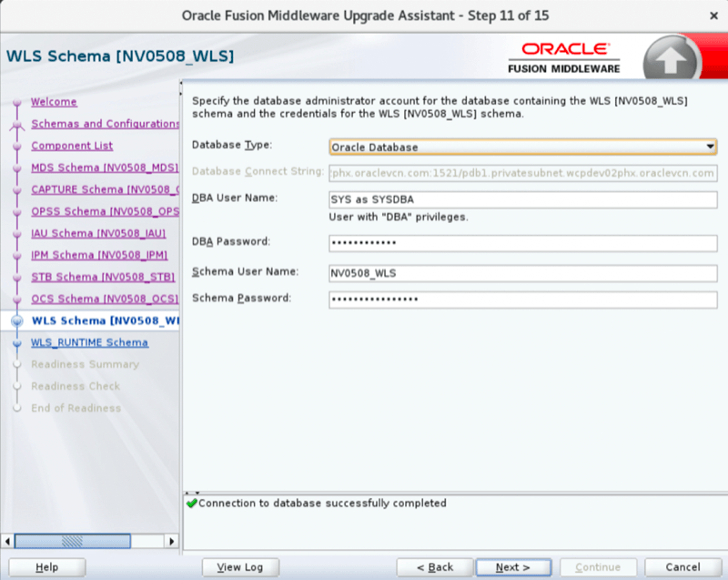Viewport: 728px width, 580px height.
Task: Click the Readiness Check step
Action: (x=76, y=386)
